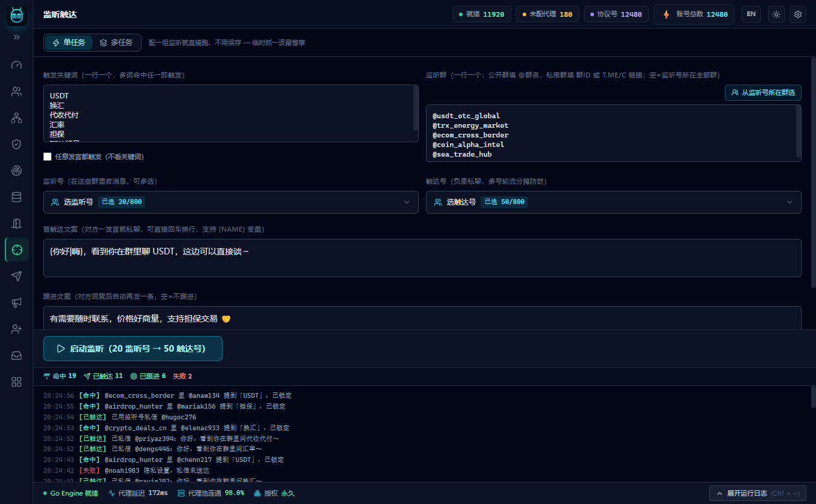Viewport: 816px width, 504px height.
Task: Start monitoring with 启动监听 button
Action: [133, 349]
